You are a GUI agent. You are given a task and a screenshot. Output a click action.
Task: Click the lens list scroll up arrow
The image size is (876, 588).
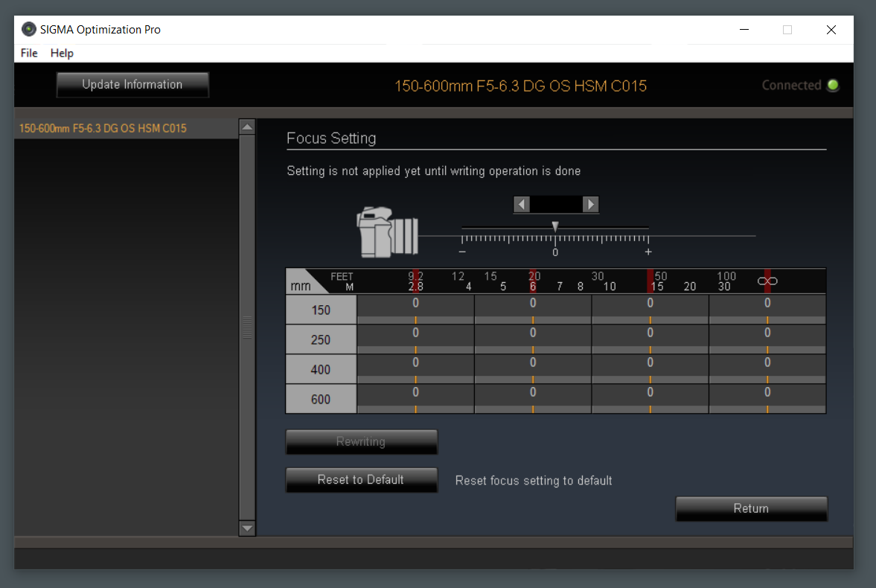point(247,127)
